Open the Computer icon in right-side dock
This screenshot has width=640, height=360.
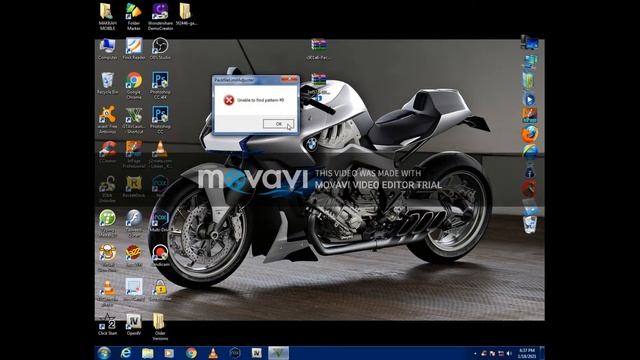point(530,42)
